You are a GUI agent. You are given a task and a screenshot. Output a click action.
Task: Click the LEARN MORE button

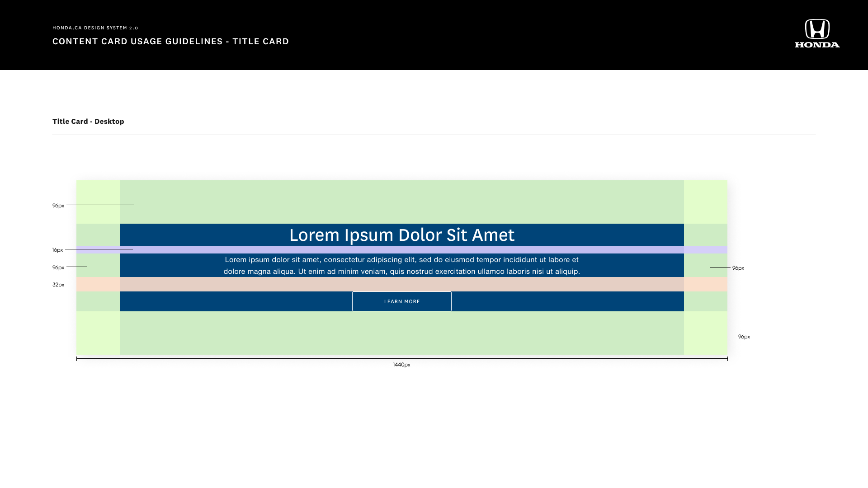click(x=402, y=301)
